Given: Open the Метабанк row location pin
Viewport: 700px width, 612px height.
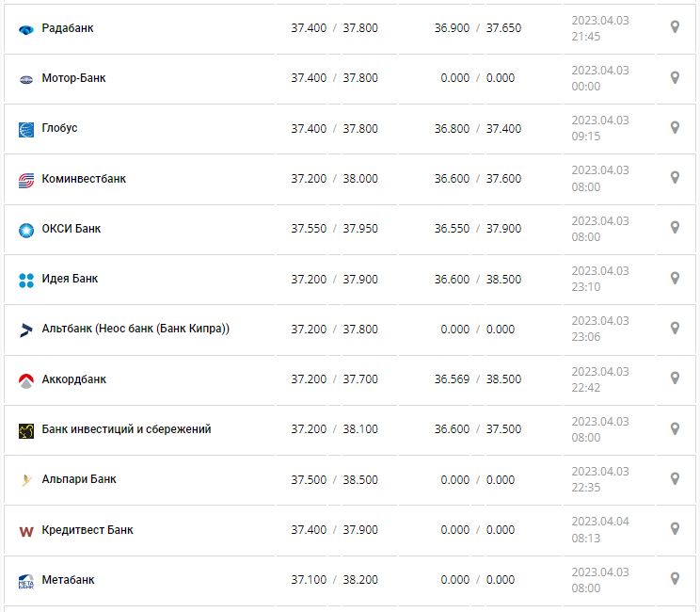Looking at the screenshot, I should click(x=675, y=578).
